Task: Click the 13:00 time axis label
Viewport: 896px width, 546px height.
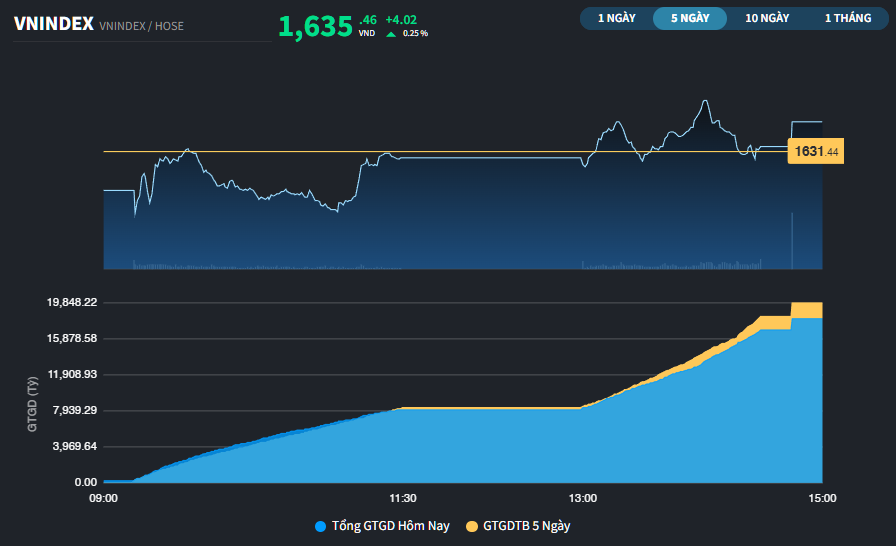Action: point(583,498)
